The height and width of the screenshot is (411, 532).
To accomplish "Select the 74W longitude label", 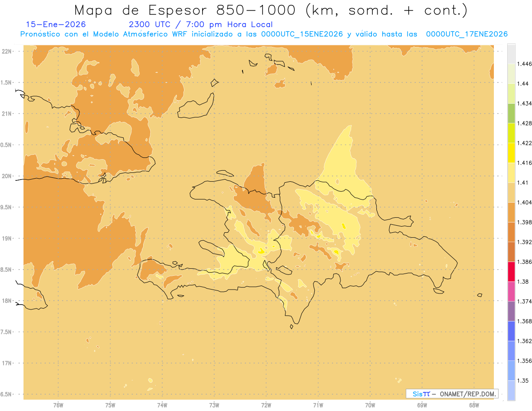I will pyautogui.click(x=162, y=405).
